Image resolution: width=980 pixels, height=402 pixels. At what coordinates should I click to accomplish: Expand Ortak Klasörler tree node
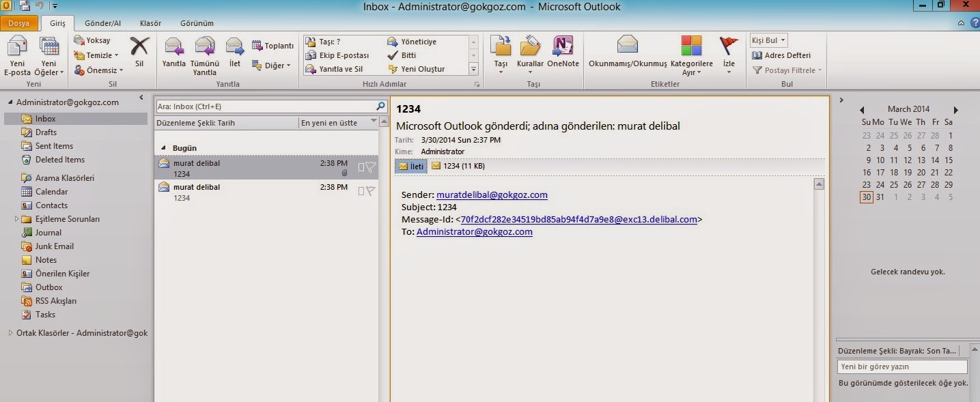pyautogui.click(x=10, y=333)
